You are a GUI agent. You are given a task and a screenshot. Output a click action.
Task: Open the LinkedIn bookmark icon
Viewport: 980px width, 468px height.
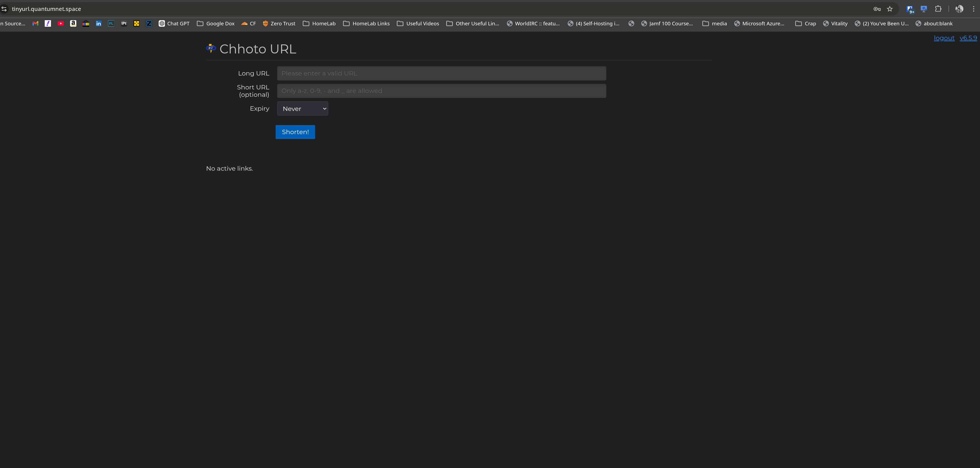click(x=98, y=24)
